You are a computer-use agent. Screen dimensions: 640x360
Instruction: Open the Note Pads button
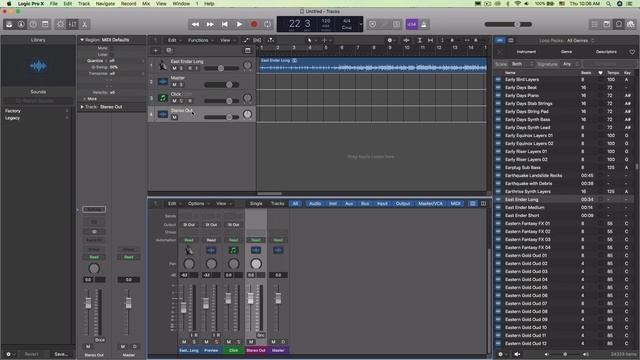(x=607, y=24)
